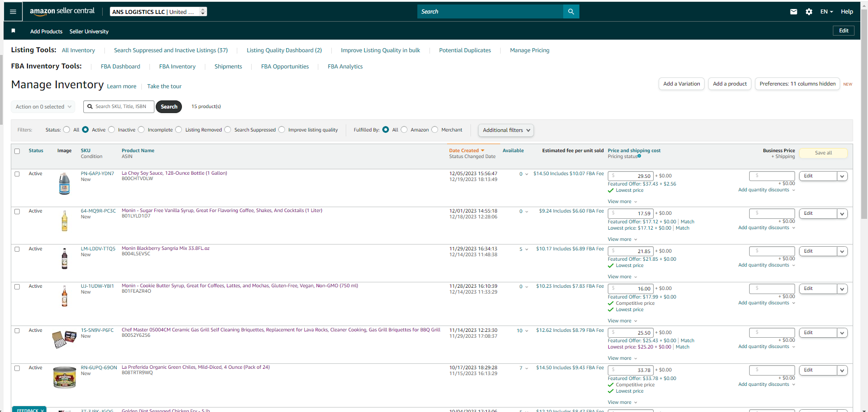The image size is (868, 412).
Task: Open the Help link in header
Action: [x=847, y=12]
